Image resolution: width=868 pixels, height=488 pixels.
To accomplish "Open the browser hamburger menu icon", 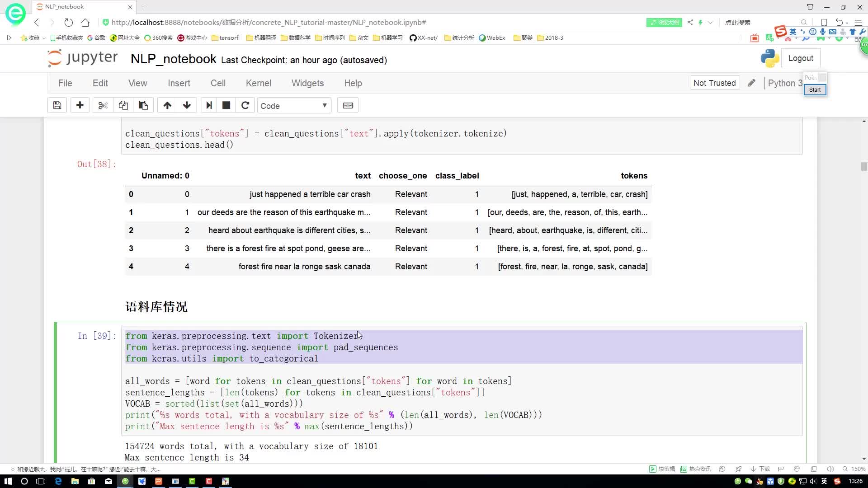I will pyautogui.click(x=858, y=22).
